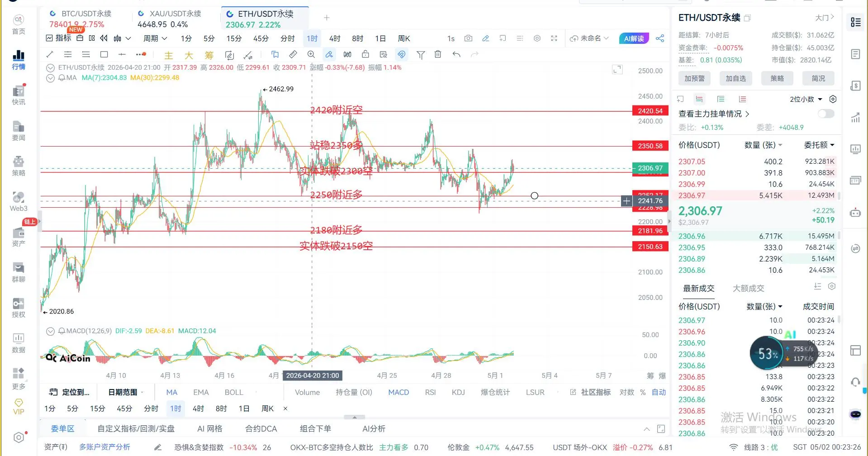Open the Web3 sidebar section
Viewport: 868px width, 456px height.
point(19,201)
